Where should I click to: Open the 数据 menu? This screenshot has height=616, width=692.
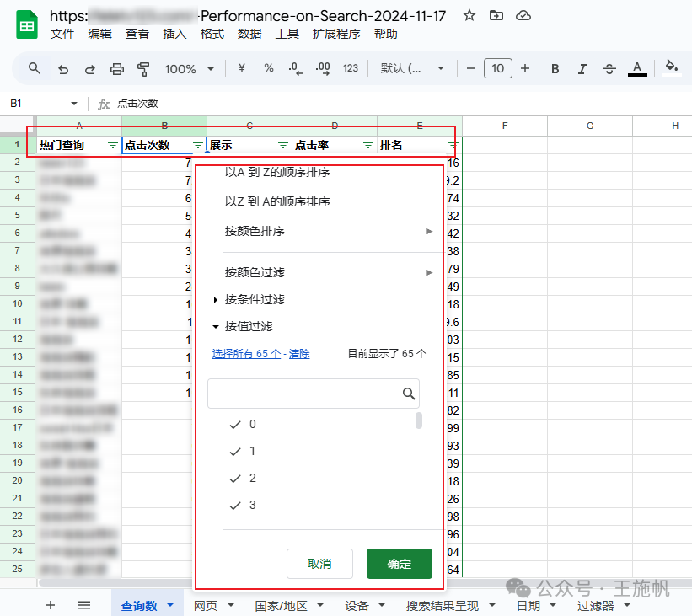point(249,34)
